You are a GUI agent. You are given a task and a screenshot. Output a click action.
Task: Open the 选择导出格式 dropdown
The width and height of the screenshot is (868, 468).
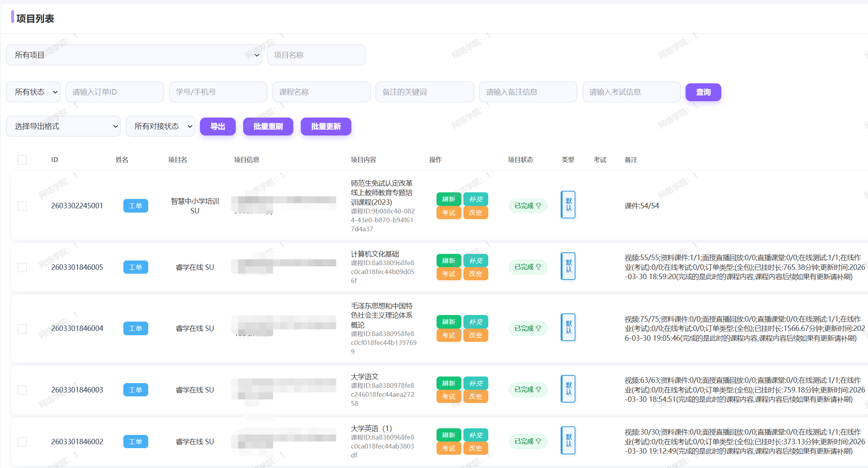tap(63, 126)
